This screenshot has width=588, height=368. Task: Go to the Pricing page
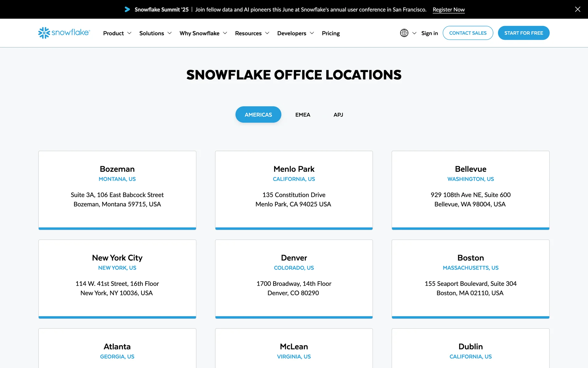(330, 33)
